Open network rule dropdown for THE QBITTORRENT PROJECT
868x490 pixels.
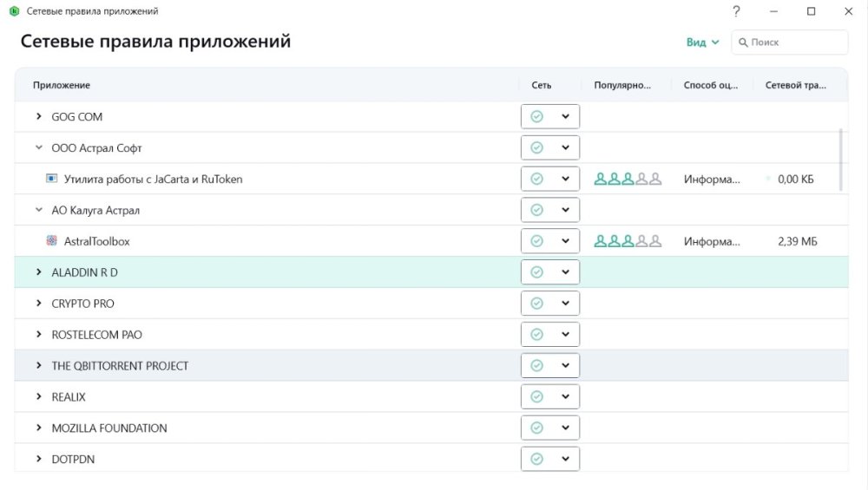click(x=565, y=366)
